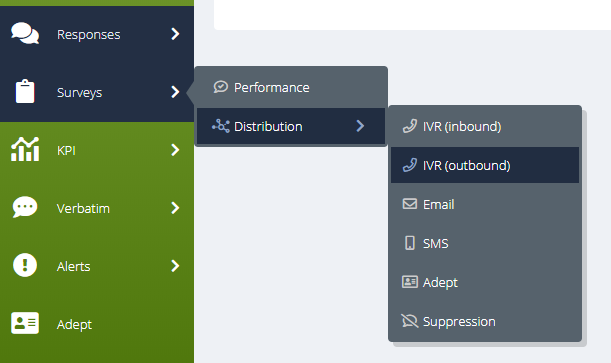Viewport: 611px width, 363px height.
Task: Click the SMS phone icon
Action: coord(410,243)
